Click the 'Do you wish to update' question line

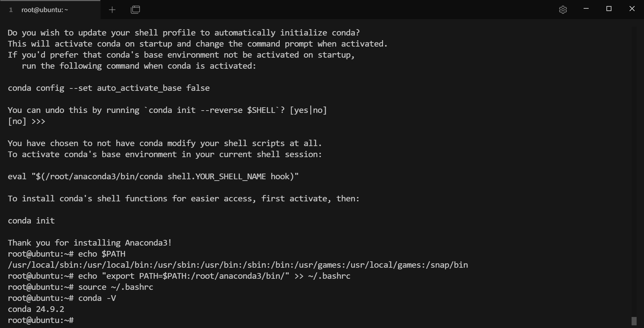[184, 33]
